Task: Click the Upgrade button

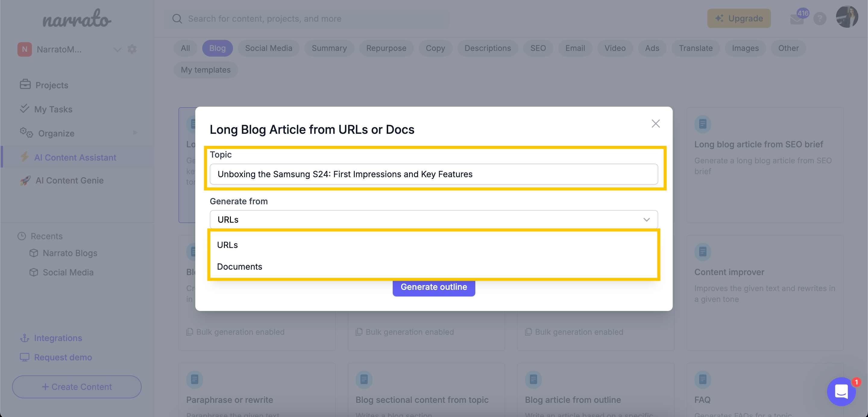Action: pyautogui.click(x=739, y=18)
